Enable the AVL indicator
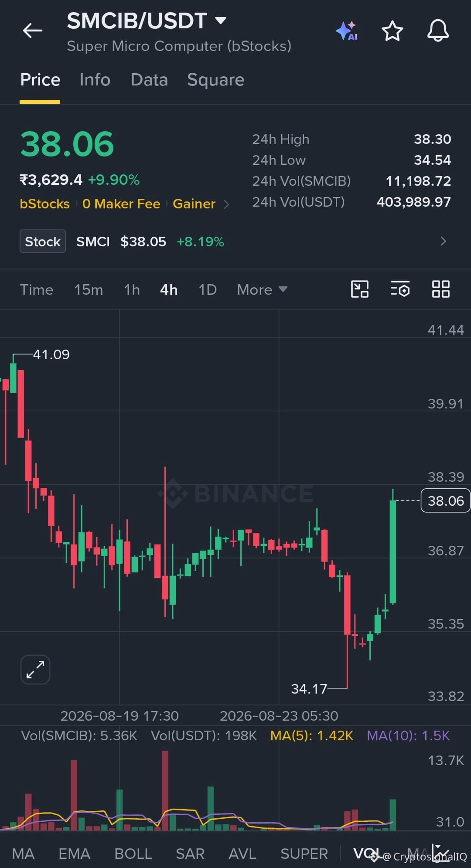 pos(242,854)
